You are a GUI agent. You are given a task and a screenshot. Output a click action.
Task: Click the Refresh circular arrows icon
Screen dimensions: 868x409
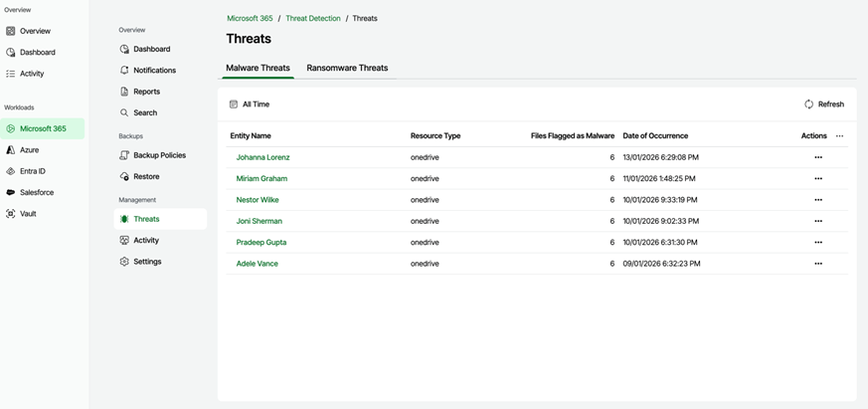pyautogui.click(x=808, y=104)
